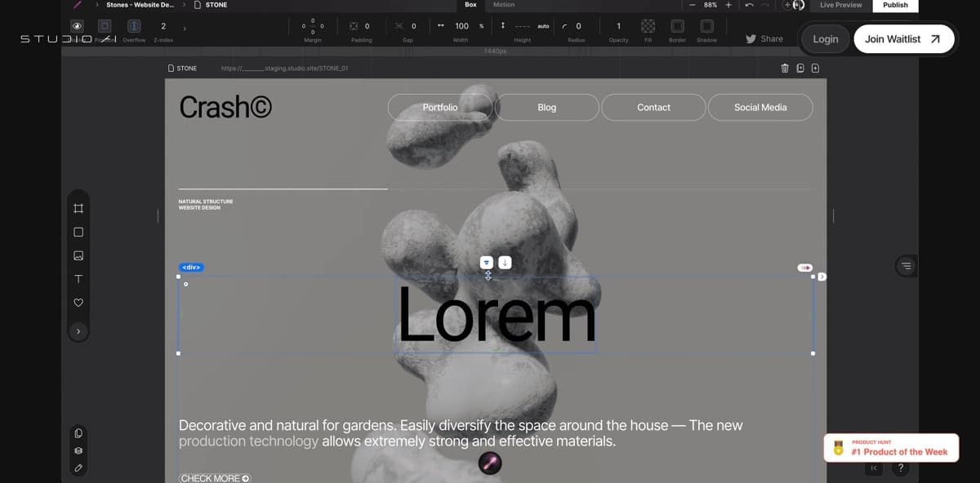Select the Image tool

click(x=78, y=255)
